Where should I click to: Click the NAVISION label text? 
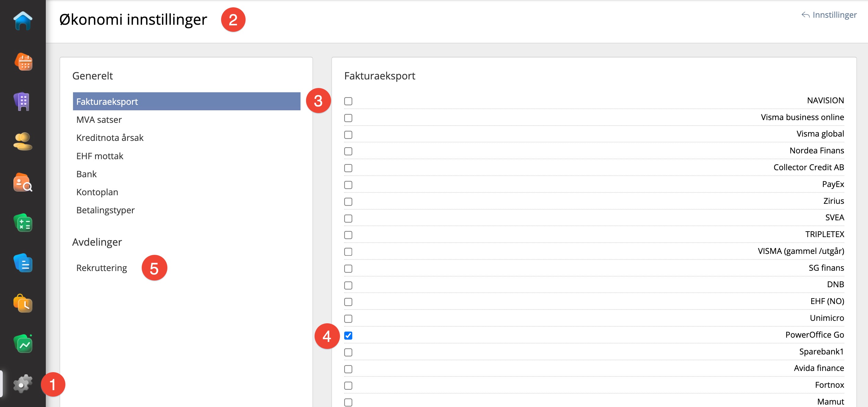coord(825,101)
